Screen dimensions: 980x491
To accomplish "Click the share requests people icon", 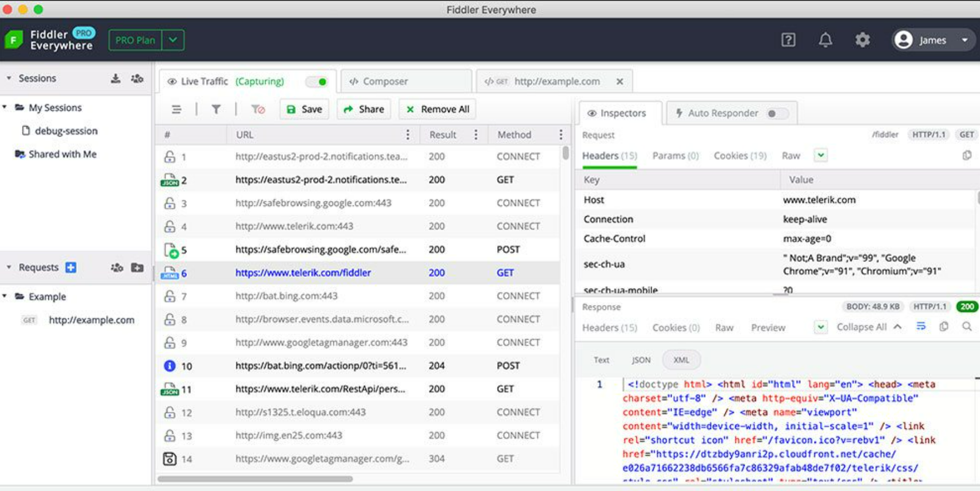I will 117,267.
